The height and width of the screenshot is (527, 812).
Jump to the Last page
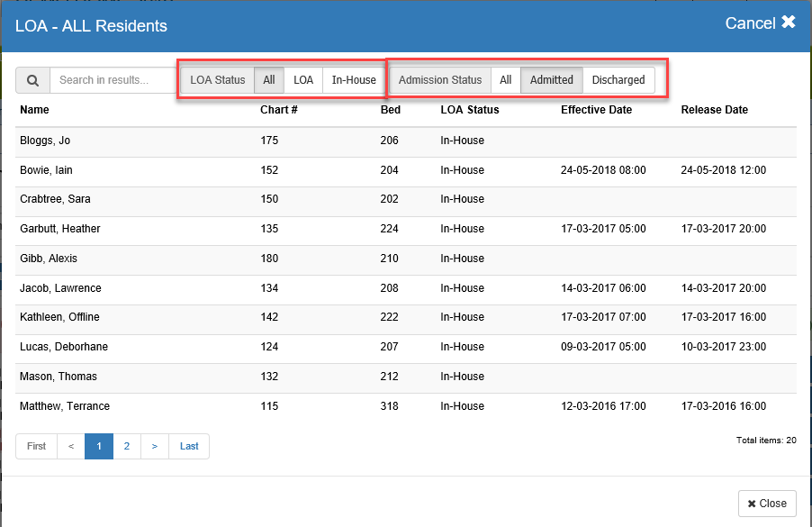pos(189,446)
